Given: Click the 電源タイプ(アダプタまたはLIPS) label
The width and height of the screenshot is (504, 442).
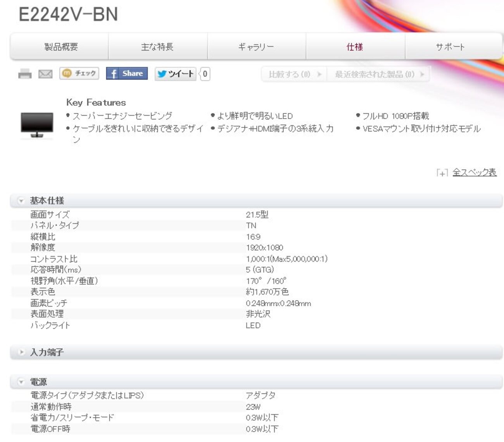Looking at the screenshot, I should coord(87,395).
